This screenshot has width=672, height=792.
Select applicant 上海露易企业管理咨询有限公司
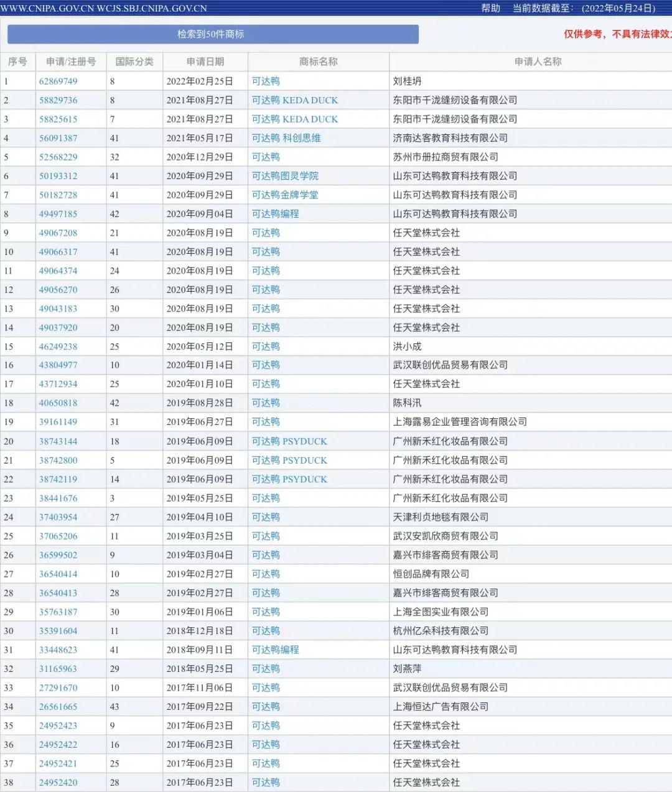(460, 422)
